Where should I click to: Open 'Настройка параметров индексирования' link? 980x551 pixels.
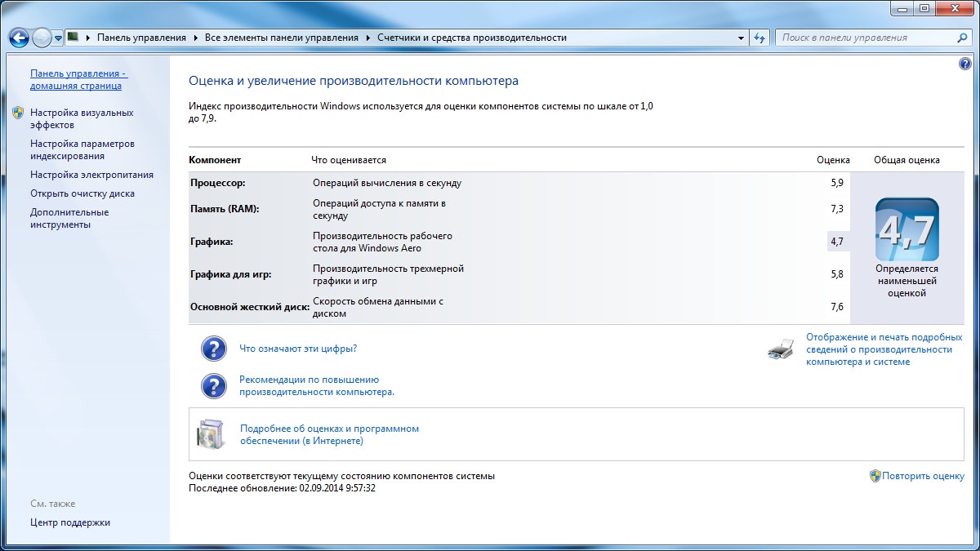82,149
